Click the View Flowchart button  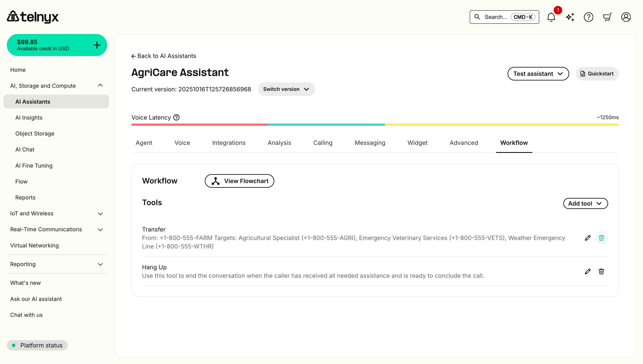click(x=239, y=181)
